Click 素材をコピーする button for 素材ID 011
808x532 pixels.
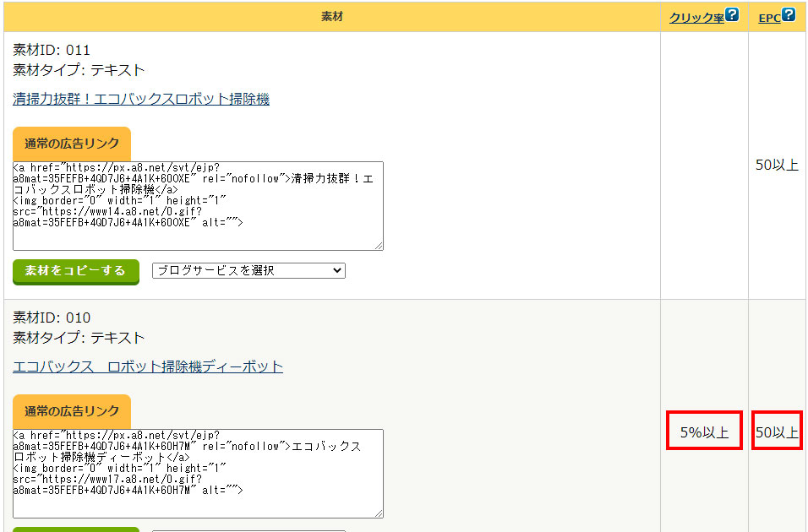76,271
